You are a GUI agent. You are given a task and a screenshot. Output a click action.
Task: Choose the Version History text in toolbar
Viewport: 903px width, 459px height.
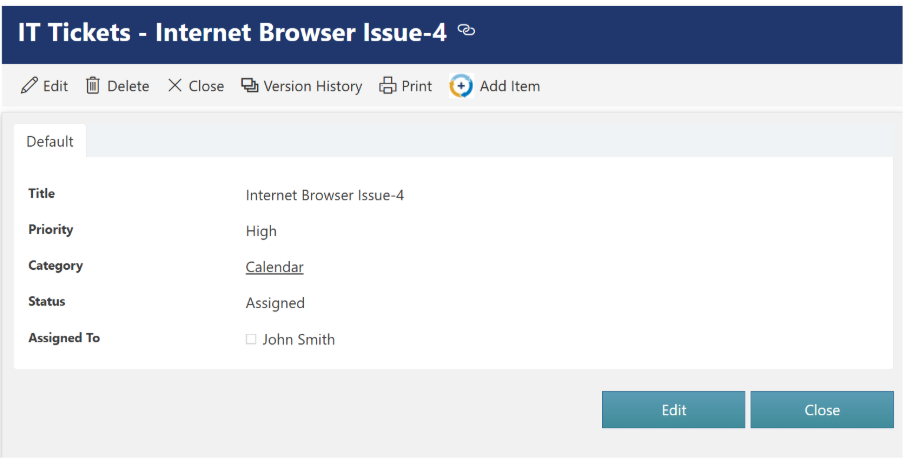click(x=312, y=86)
